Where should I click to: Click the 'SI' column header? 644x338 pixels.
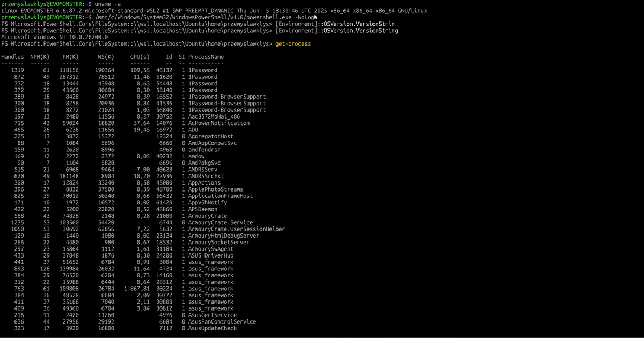click(182, 57)
